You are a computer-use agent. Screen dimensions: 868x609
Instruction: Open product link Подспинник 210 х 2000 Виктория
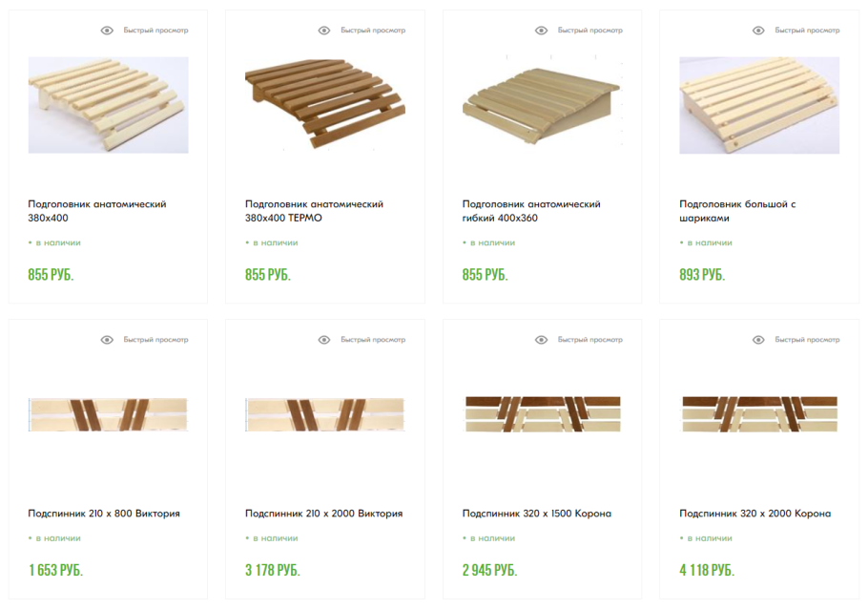pyautogui.click(x=324, y=514)
